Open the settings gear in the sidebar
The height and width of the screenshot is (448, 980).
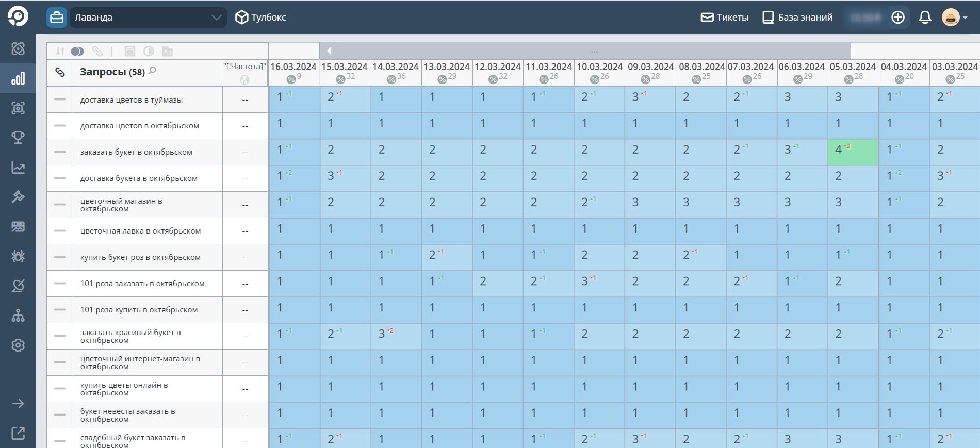click(x=18, y=345)
